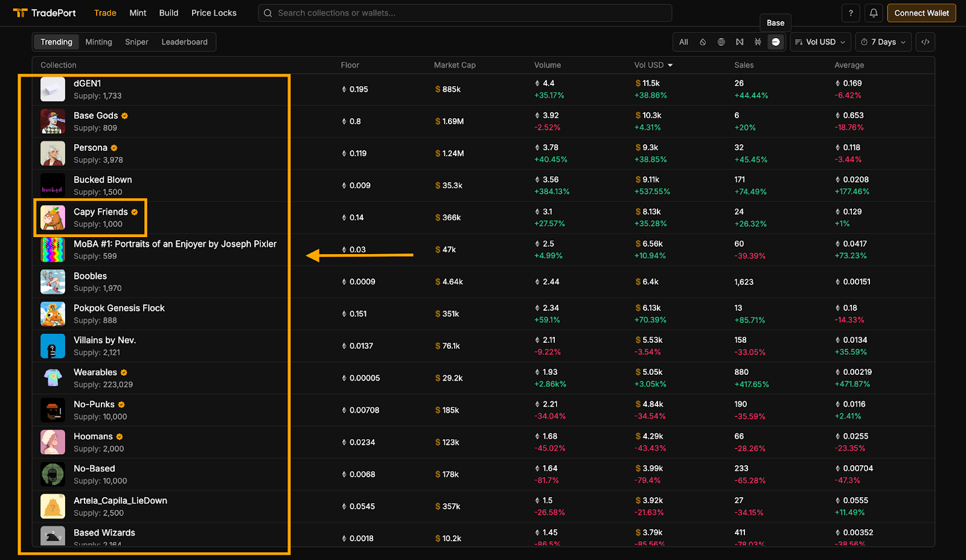Open the Mint nav menu
966x560 pixels.
(x=138, y=13)
